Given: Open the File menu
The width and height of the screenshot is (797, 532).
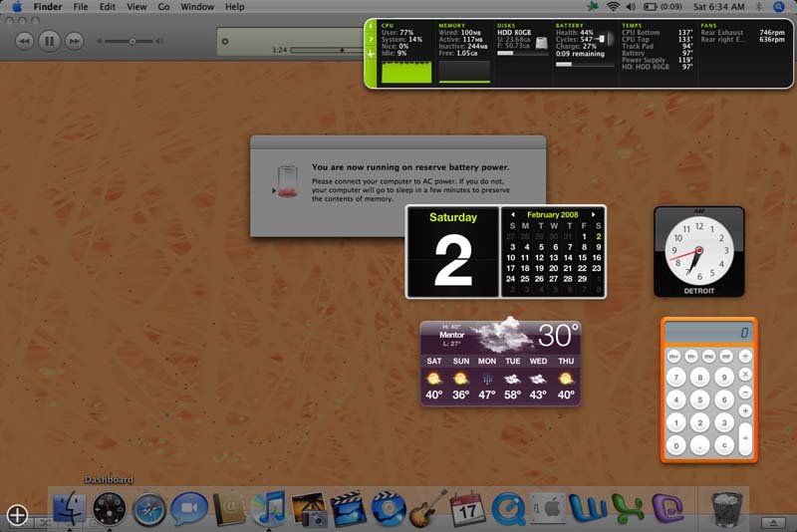Looking at the screenshot, I should pyautogui.click(x=81, y=7).
